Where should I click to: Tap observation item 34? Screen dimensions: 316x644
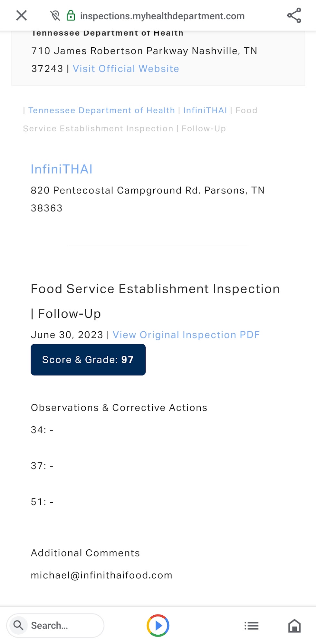(42, 430)
